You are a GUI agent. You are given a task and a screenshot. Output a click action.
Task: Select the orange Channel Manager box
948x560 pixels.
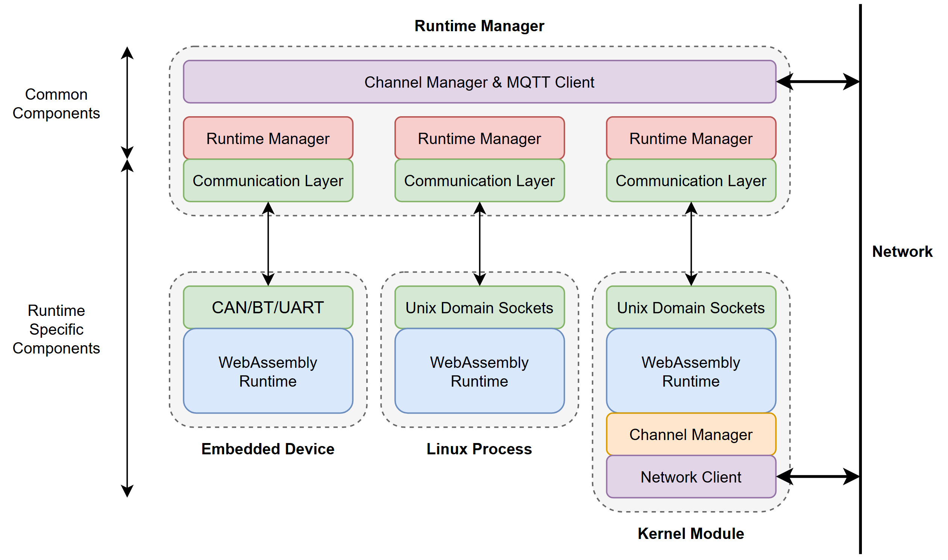pos(691,434)
